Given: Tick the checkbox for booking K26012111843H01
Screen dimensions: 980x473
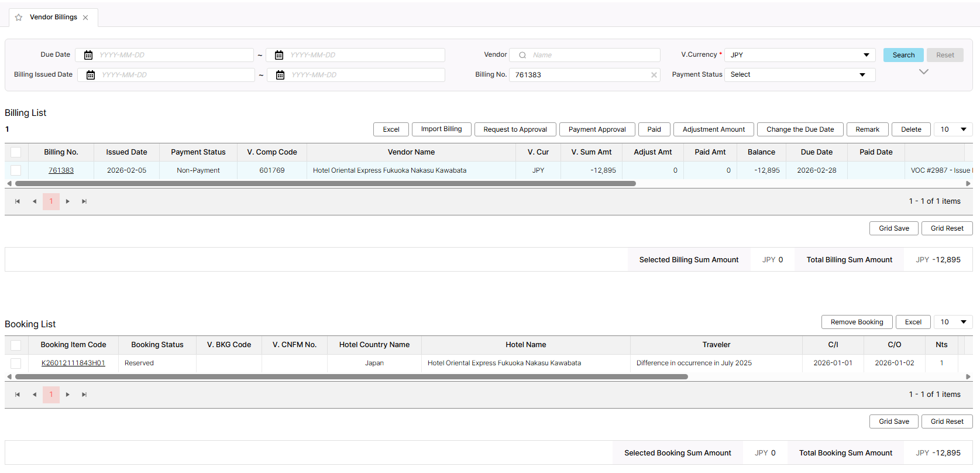Looking at the screenshot, I should tap(16, 364).
